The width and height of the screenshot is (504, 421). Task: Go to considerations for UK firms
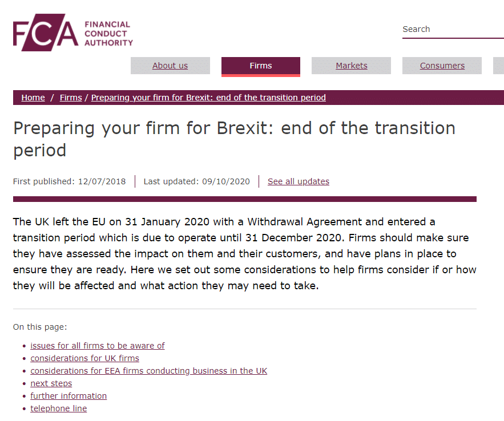pyautogui.click(x=84, y=358)
